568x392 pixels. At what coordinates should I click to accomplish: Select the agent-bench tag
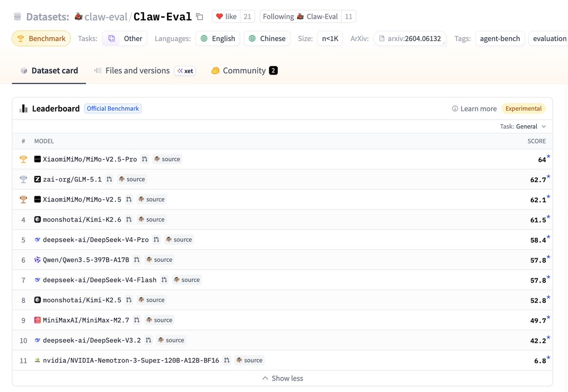click(499, 38)
